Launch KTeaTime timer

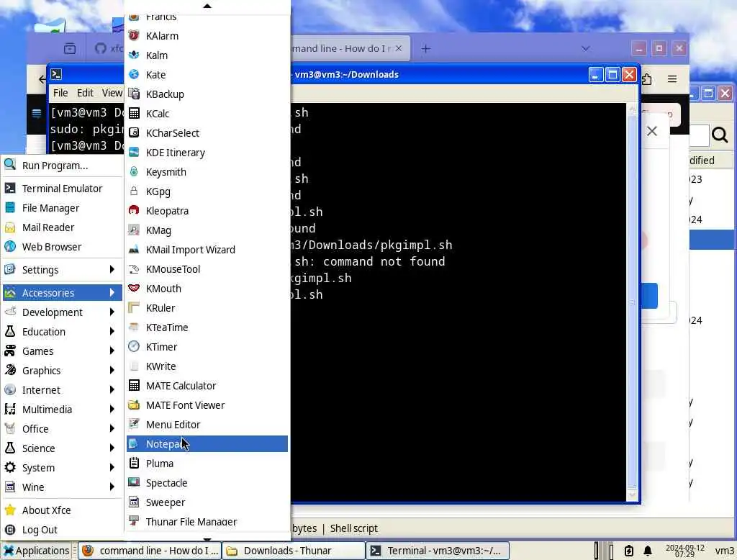[207, 328]
